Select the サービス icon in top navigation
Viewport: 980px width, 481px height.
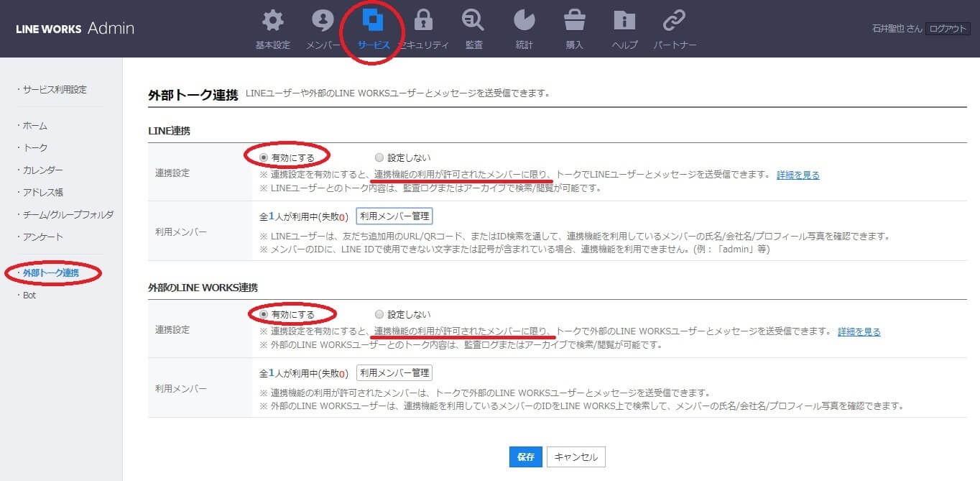coord(373,22)
